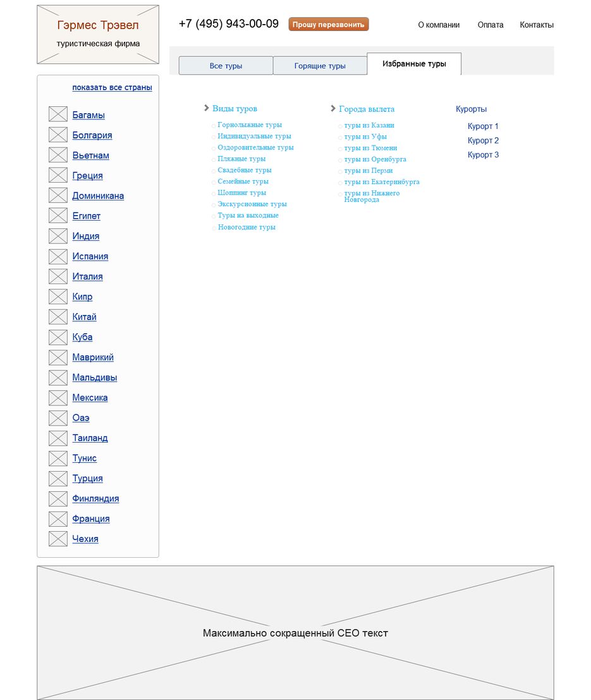Click the flag placeholder icon beside Италия
Image resolution: width=591 pixels, height=700 pixels.
click(x=58, y=276)
